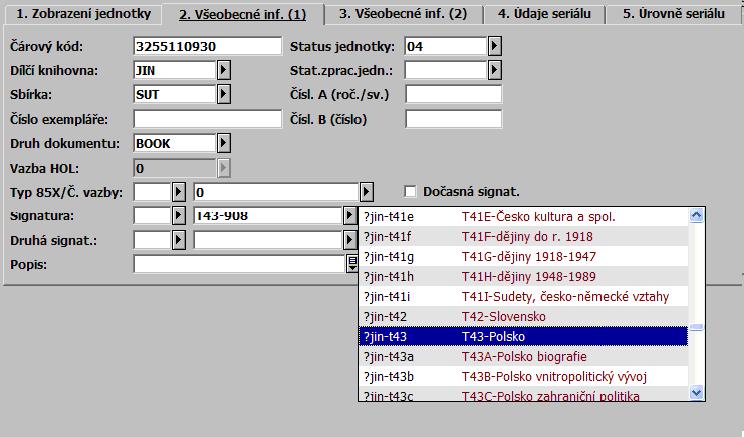
Task: Click the Popis expand editor icon
Action: [x=352, y=264]
